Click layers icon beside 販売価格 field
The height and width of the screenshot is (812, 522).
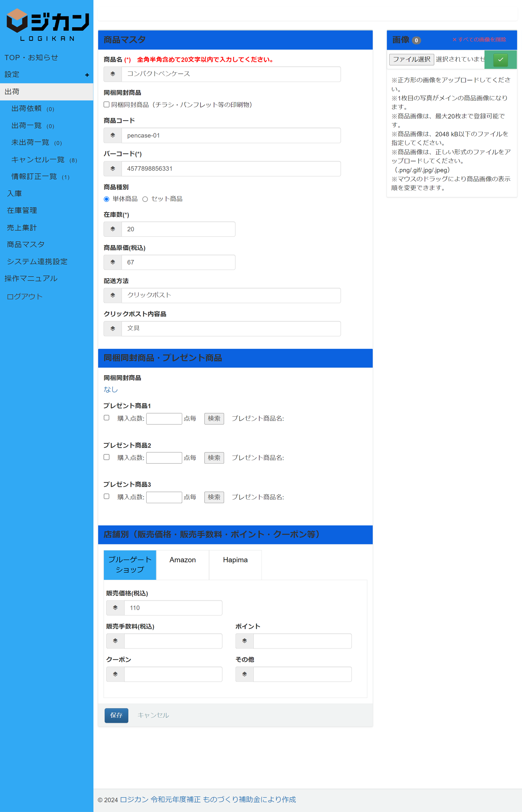tap(115, 608)
